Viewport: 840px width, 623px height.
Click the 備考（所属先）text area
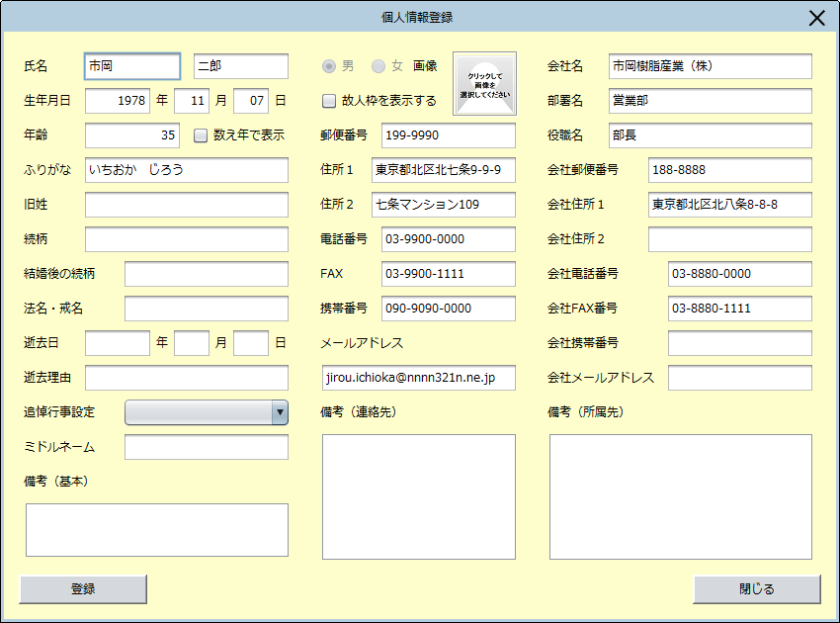pos(681,497)
